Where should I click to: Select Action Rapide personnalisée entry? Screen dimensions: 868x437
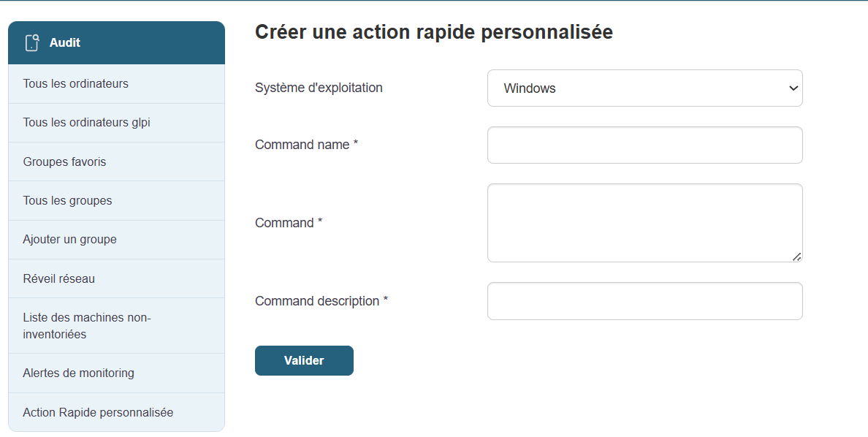(98, 413)
